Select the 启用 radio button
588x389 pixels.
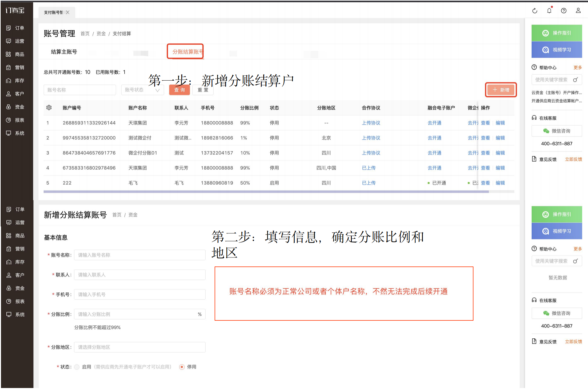[x=77, y=367]
